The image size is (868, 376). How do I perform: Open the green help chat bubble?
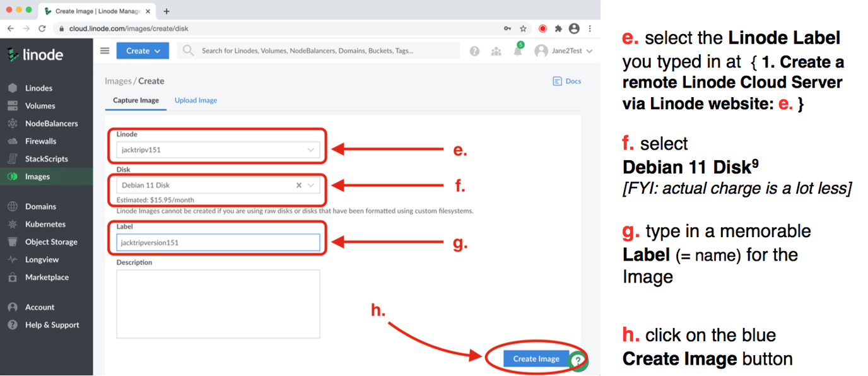578,361
